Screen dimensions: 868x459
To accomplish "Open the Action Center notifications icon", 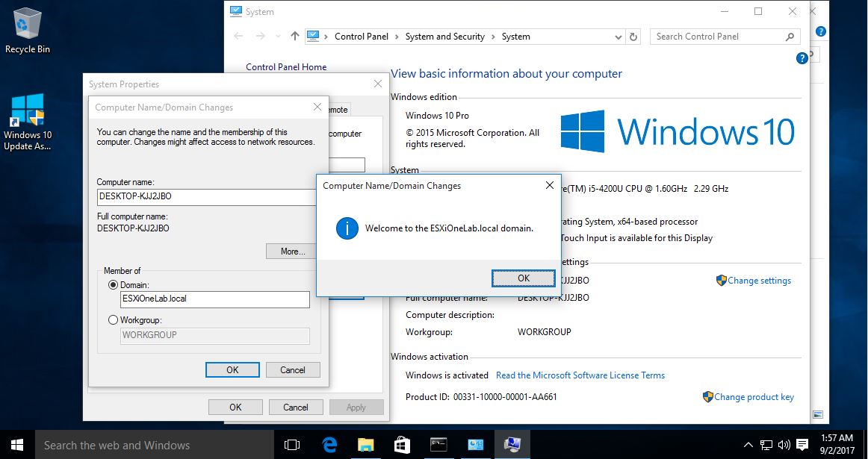I will (802, 445).
